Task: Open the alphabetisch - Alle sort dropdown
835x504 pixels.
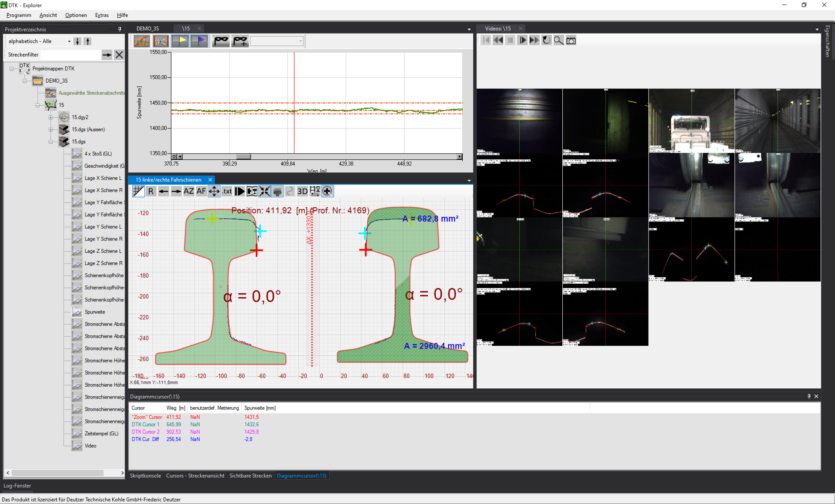Action: [x=69, y=41]
